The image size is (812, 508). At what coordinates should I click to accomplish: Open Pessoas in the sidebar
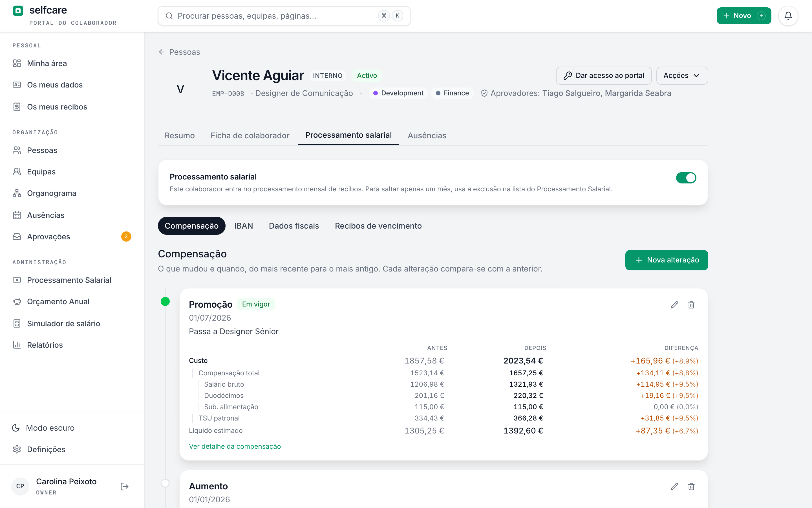pos(72,150)
